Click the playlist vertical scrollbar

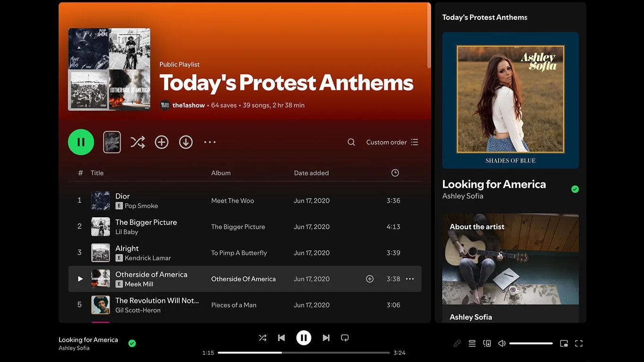click(429, 36)
